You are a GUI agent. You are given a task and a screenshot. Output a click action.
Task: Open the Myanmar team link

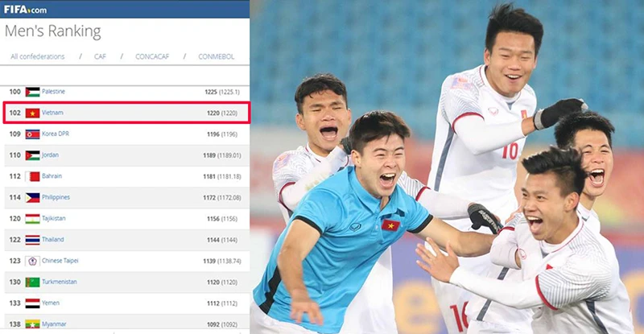tap(54, 324)
